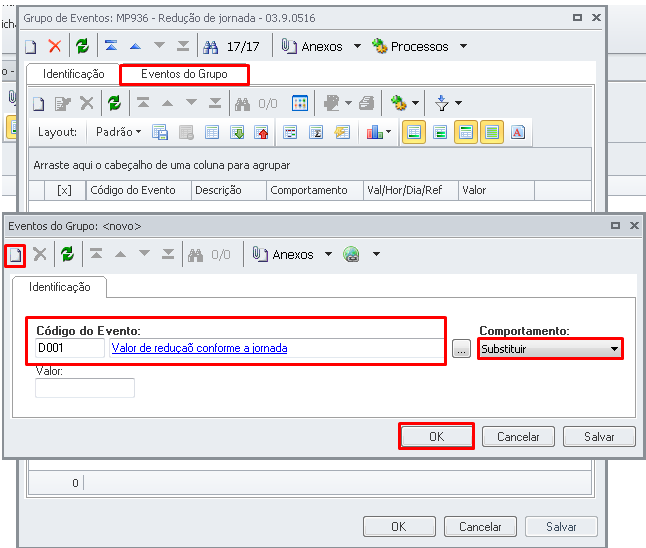This screenshot has width=646, height=548.
Task: Click the [x] select-all column header
Action: click(x=65, y=190)
